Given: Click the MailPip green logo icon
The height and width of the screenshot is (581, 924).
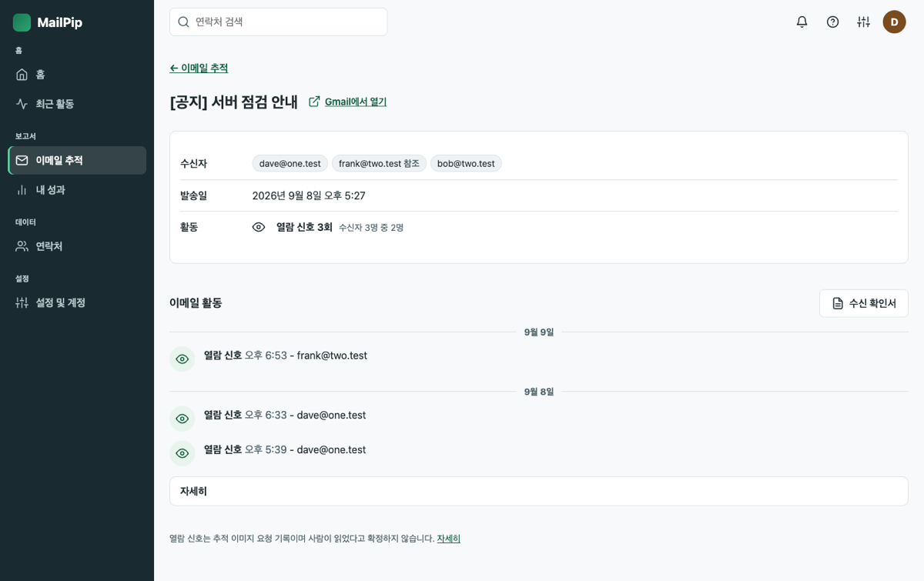Looking at the screenshot, I should tap(22, 22).
